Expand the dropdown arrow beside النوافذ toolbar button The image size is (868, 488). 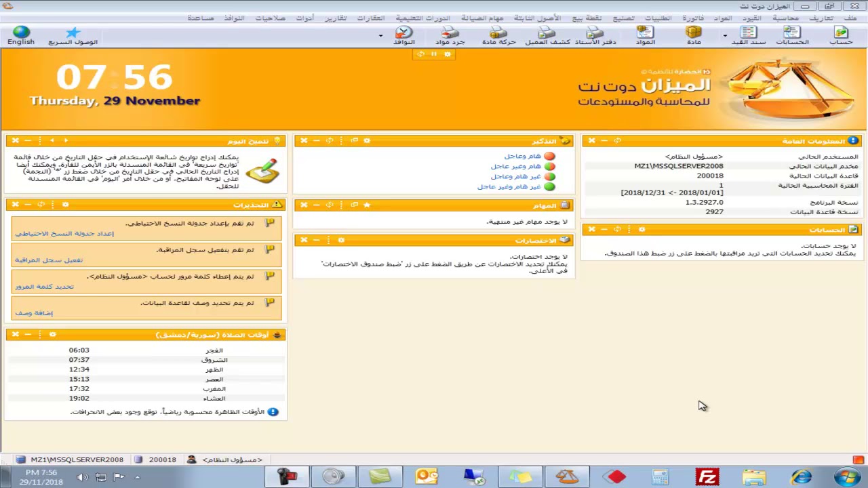point(380,36)
